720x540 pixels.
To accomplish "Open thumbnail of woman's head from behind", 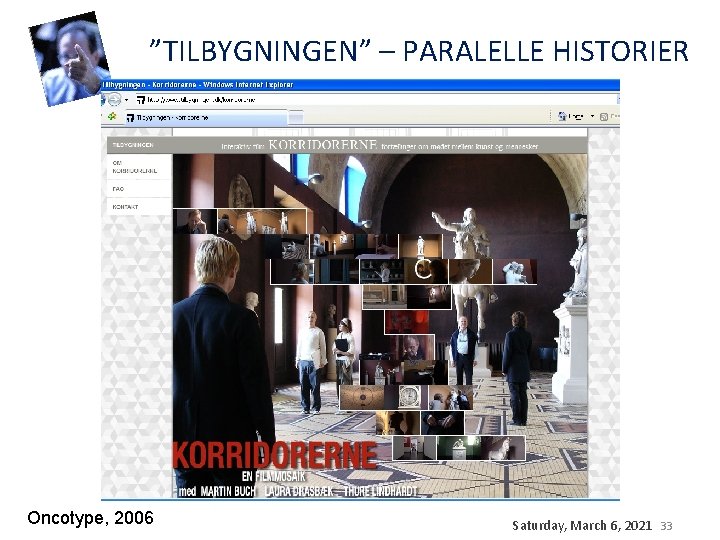I will pyautogui.click(x=293, y=271).
